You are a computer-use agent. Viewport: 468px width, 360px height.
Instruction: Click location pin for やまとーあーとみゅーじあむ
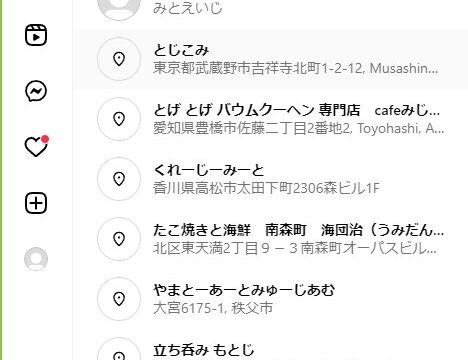click(x=119, y=299)
